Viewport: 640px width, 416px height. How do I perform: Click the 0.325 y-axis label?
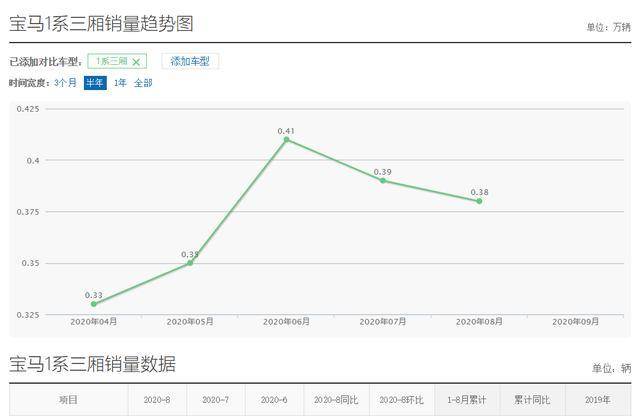coord(28,315)
